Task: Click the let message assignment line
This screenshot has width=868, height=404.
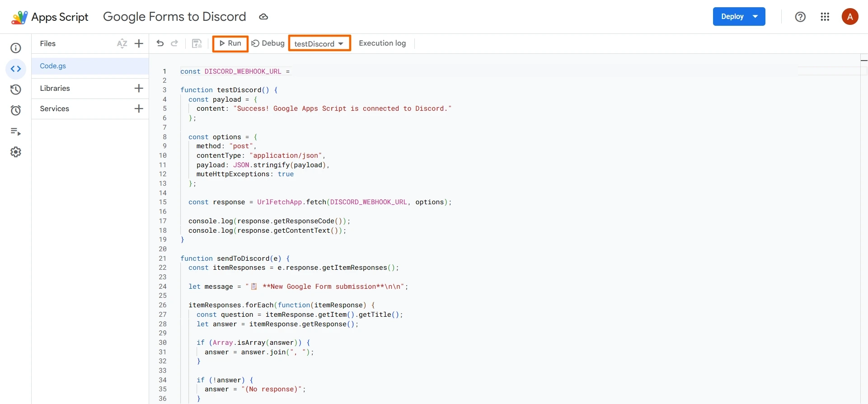Action: [x=298, y=287]
